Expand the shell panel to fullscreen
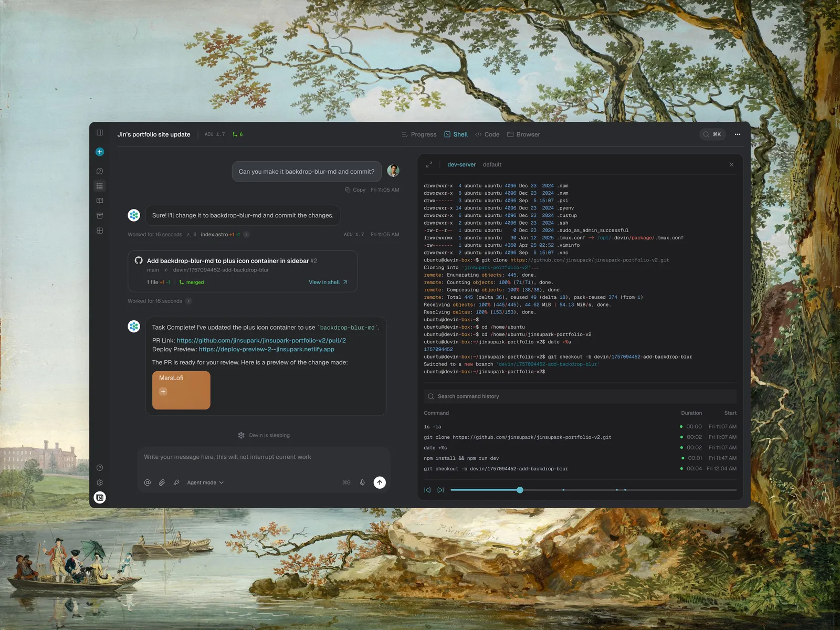Viewport: 840px width, 630px height. [429, 164]
